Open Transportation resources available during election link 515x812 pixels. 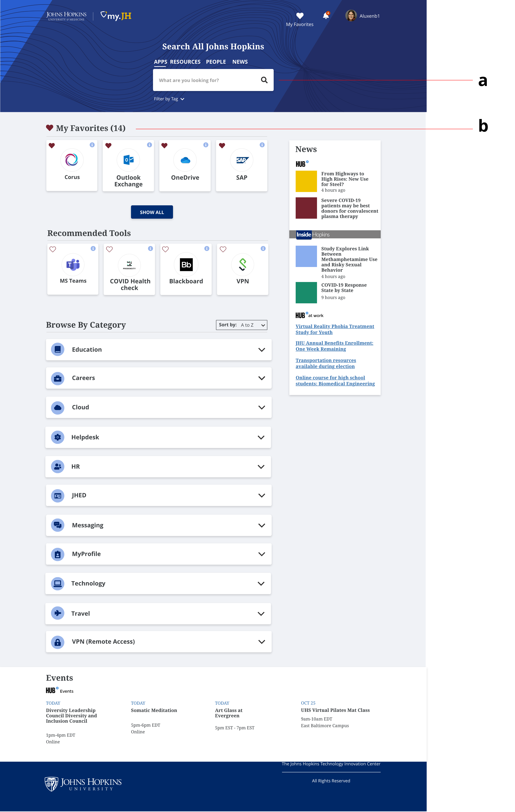(x=325, y=363)
